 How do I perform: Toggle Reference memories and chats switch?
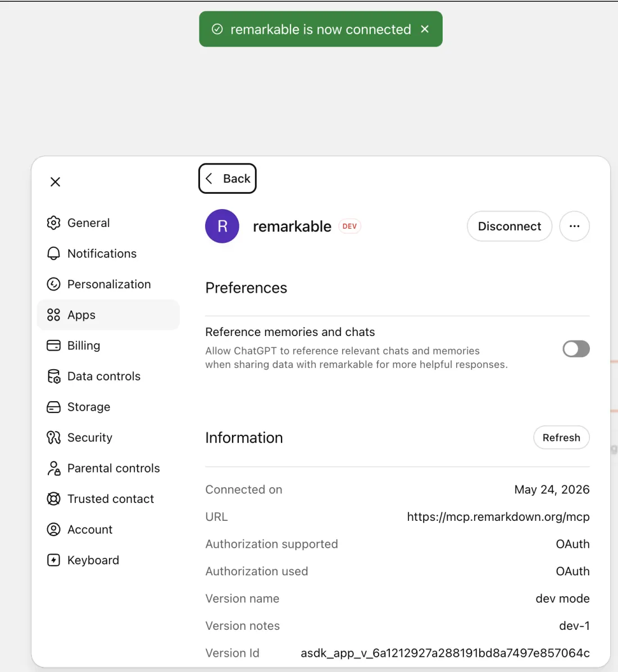click(576, 349)
